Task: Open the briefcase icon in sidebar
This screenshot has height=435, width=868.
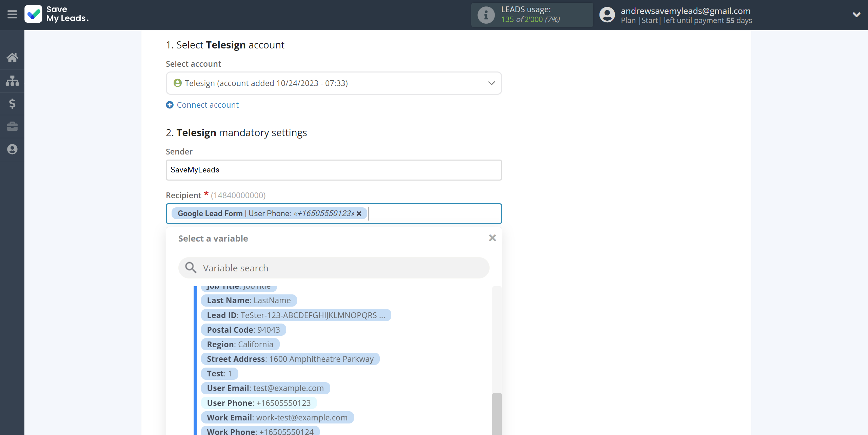Action: pos(12,126)
